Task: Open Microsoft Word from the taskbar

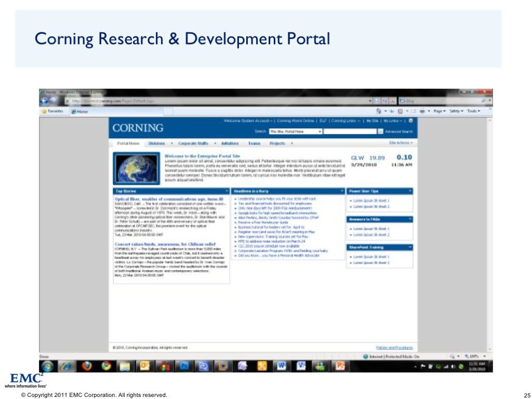Action: pos(282,366)
